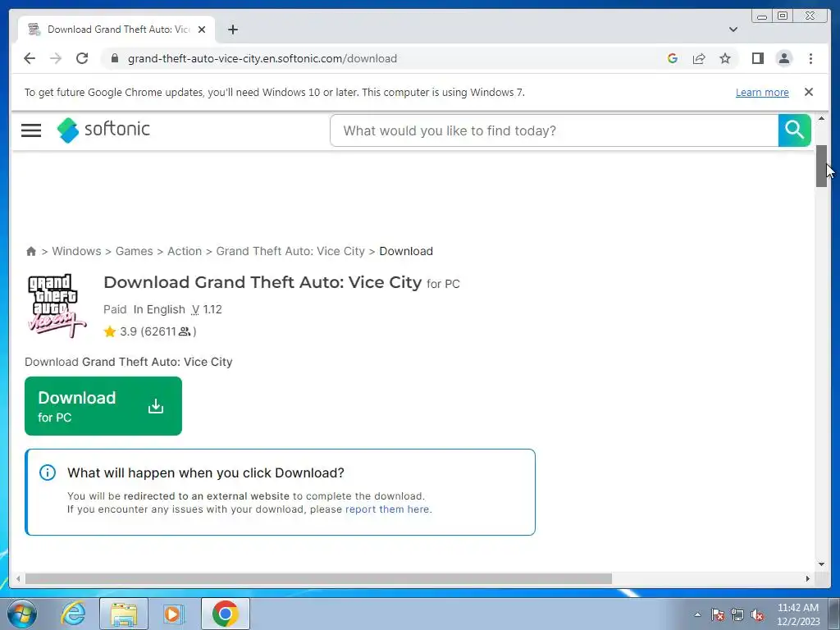Go back to the previous page
The height and width of the screenshot is (630, 840).
point(30,58)
